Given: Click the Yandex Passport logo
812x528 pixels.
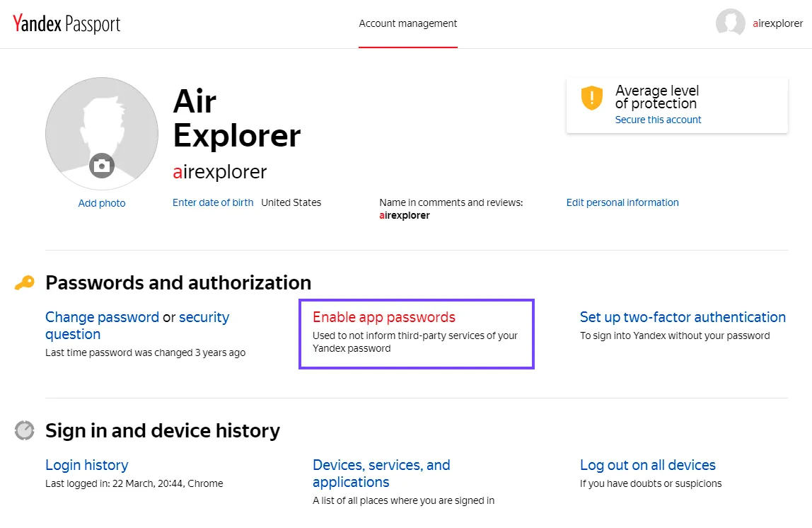Looking at the screenshot, I should click(x=66, y=24).
